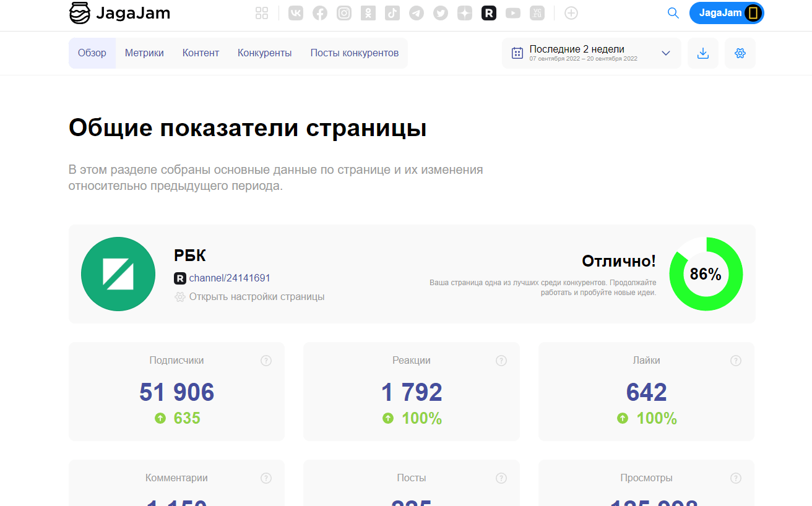Select the Общие показатели страницы heading

pos(248,128)
